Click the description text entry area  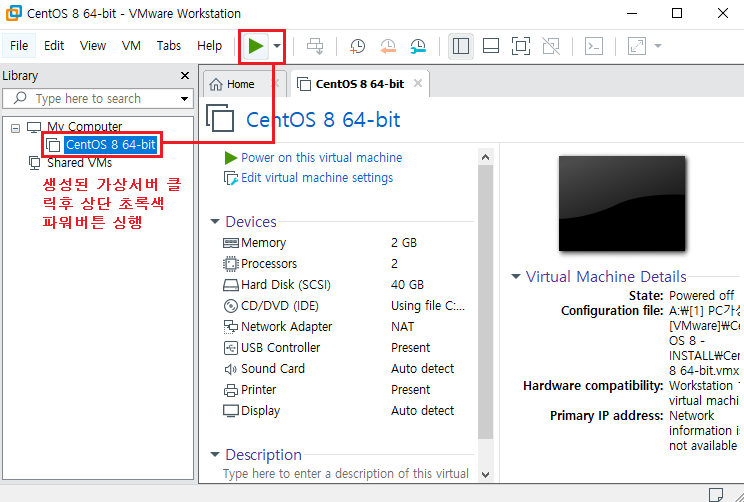(x=346, y=474)
